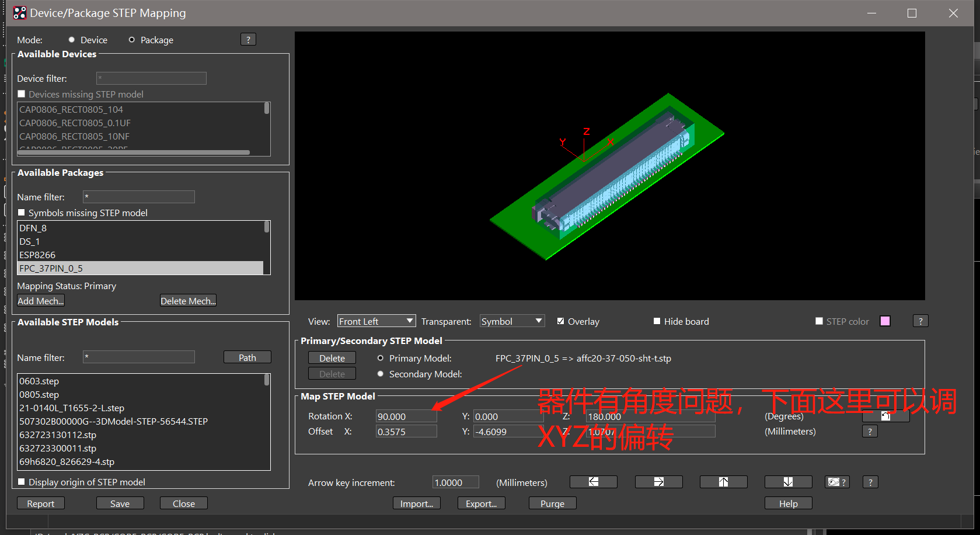Click the Offset X input field
980x535 pixels.
tap(406, 432)
